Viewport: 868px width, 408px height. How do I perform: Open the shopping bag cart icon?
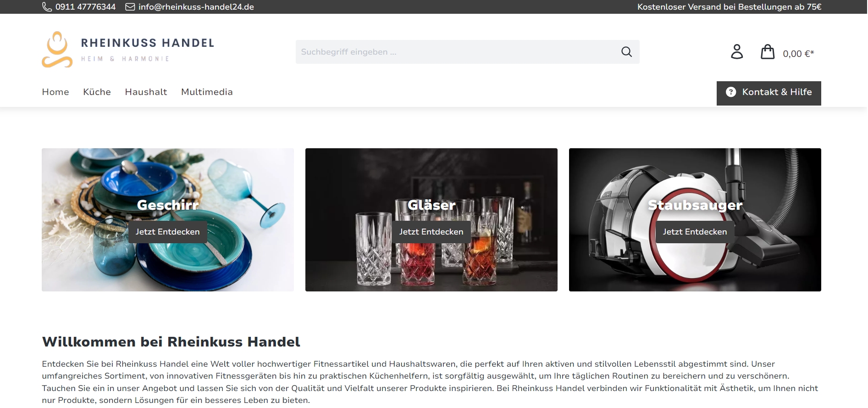pyautogui.click(x=768, y=51)
